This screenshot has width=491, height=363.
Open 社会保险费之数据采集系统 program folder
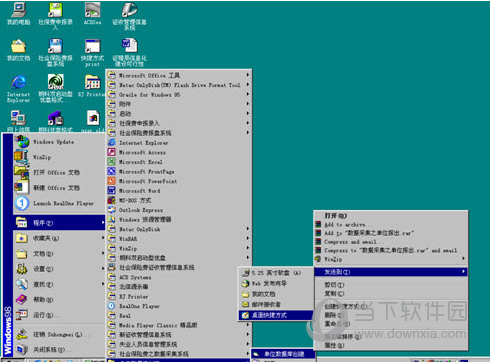(x=179, y=354)
